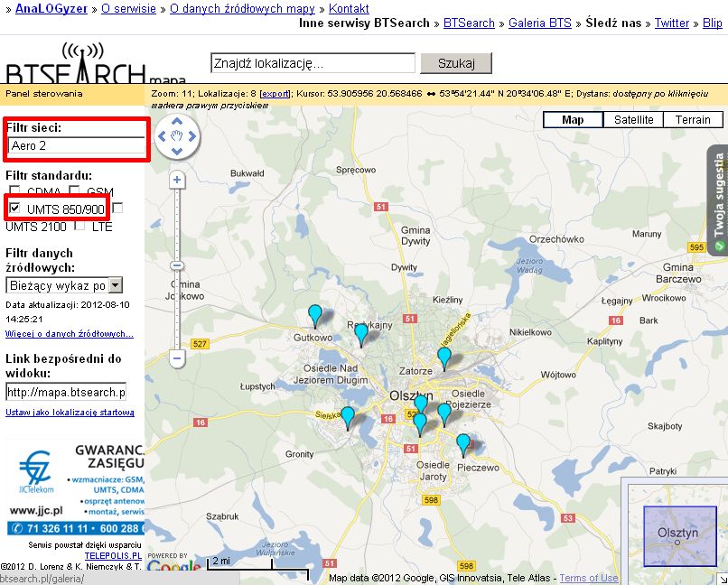Pan the map right with the arrow
The height and width of the screenshot is (585, 728).
coord(191,136)
